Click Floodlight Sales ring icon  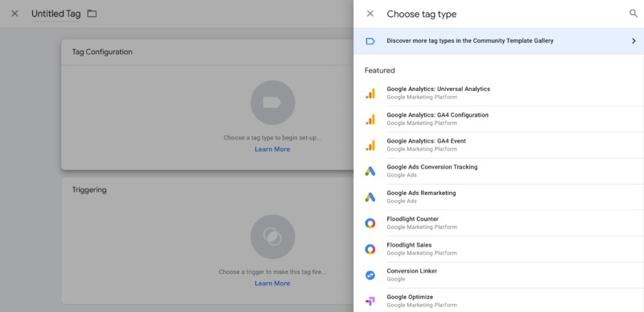click(x=370, y=249)
